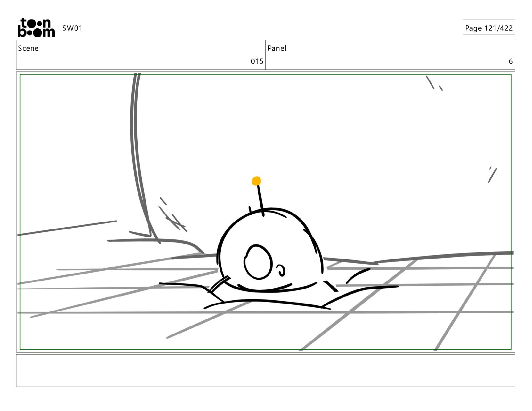The width and height of the screenshot is (532, 411).
Task: Click the Scene label in header
Action: (x=28, y=48)
